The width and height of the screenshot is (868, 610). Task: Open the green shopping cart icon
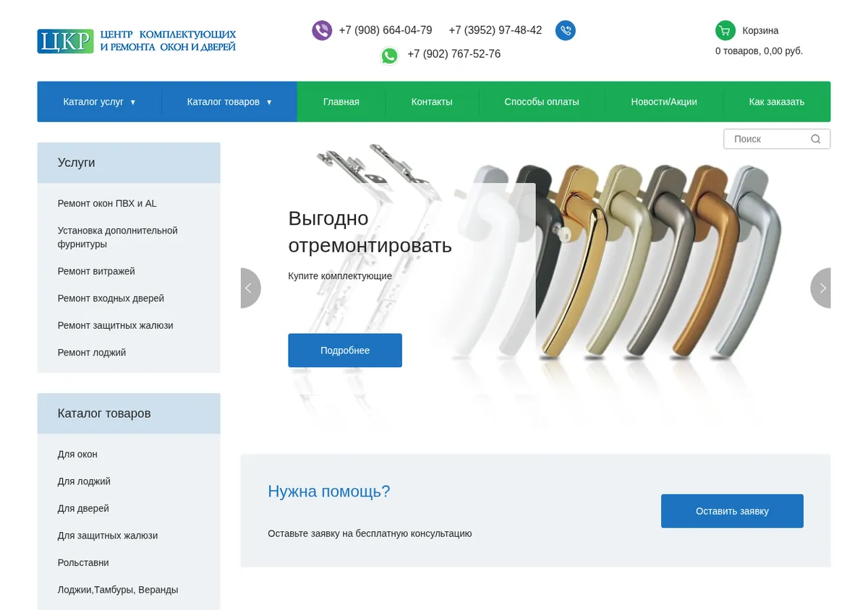[x=725, y=30]
